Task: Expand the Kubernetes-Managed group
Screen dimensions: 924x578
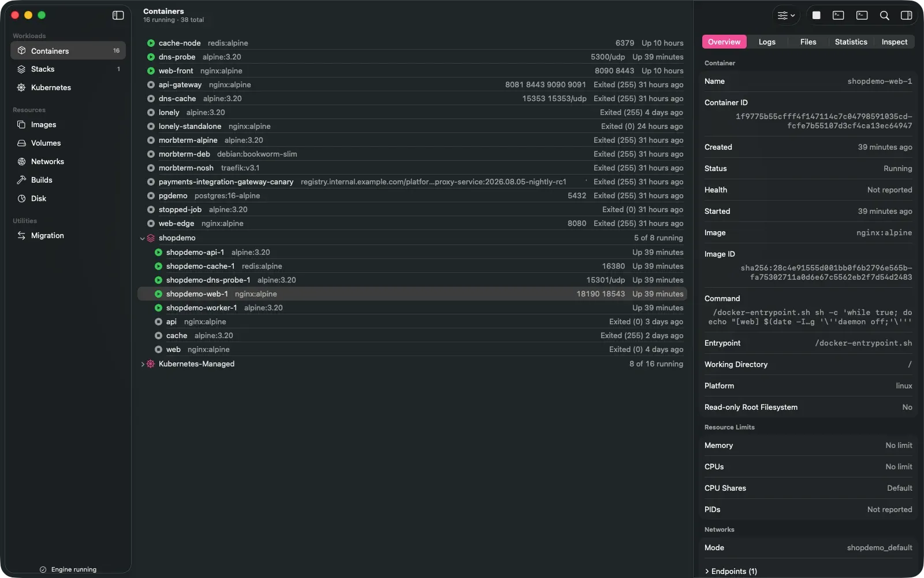Action: click(x=142, y=364)
